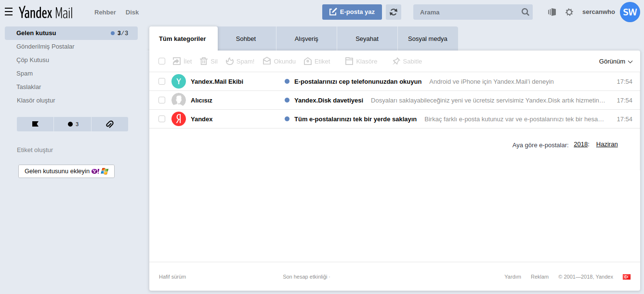The height and width of the screenshot is (294, 644).
Task: Open Disk in top navigation
Action: coord(132,13)
